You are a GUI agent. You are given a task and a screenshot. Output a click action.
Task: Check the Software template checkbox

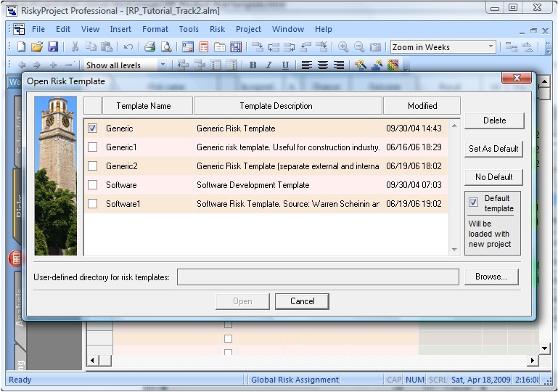coord(93,185)
